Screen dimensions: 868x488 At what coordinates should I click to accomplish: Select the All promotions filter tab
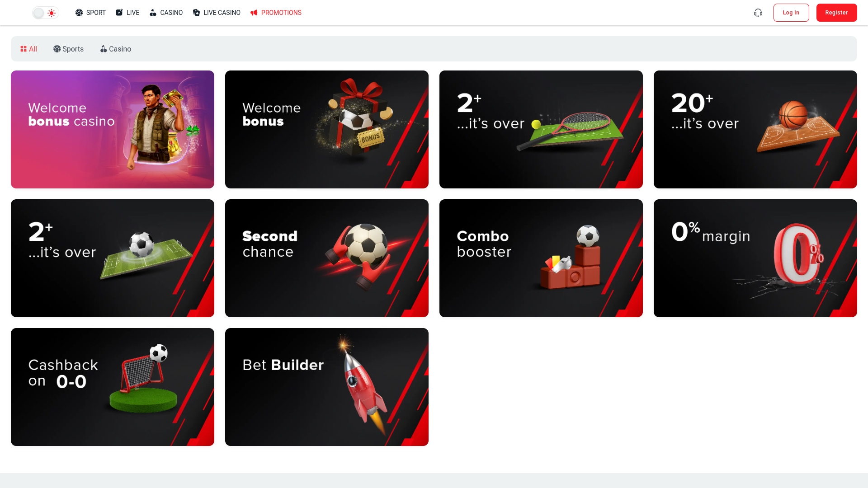click(28, 49)
